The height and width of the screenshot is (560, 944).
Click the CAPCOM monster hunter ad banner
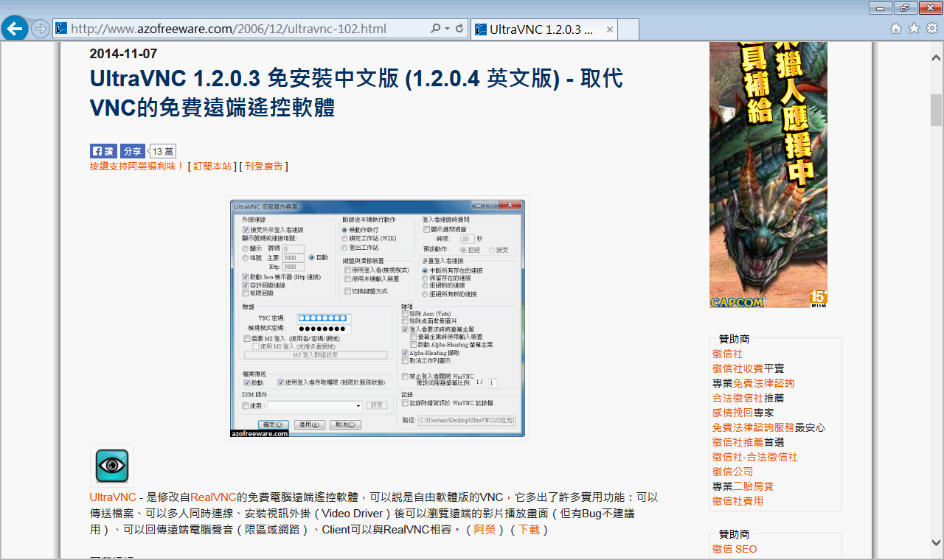click(768, 175)
